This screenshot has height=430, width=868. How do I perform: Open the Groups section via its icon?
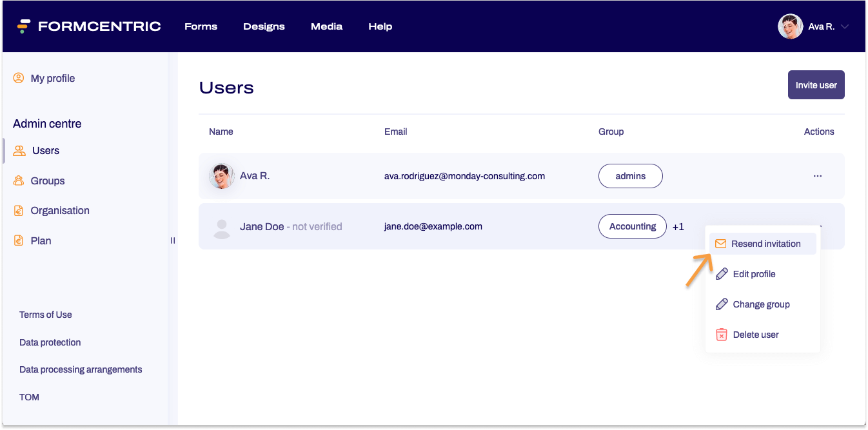pyautogui.click(x=18, y=181)
